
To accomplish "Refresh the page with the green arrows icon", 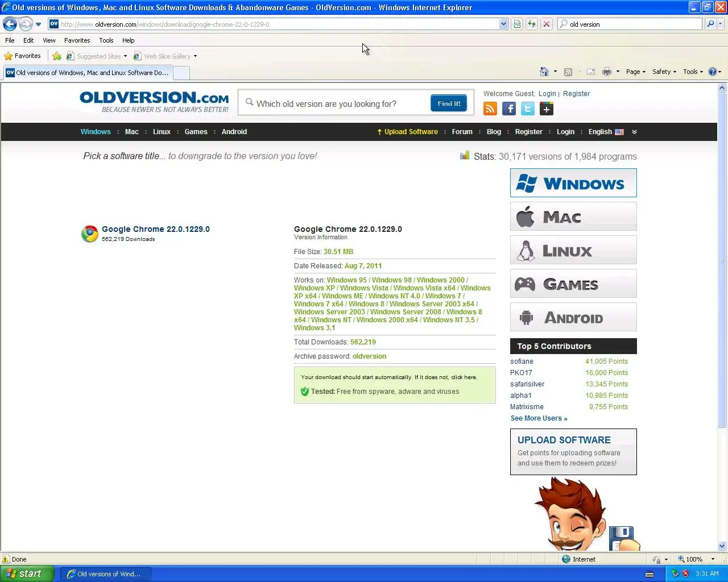I will (532, 24).
